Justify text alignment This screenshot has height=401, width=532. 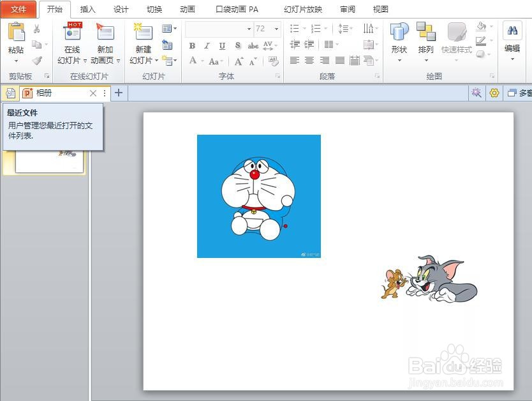339,61
